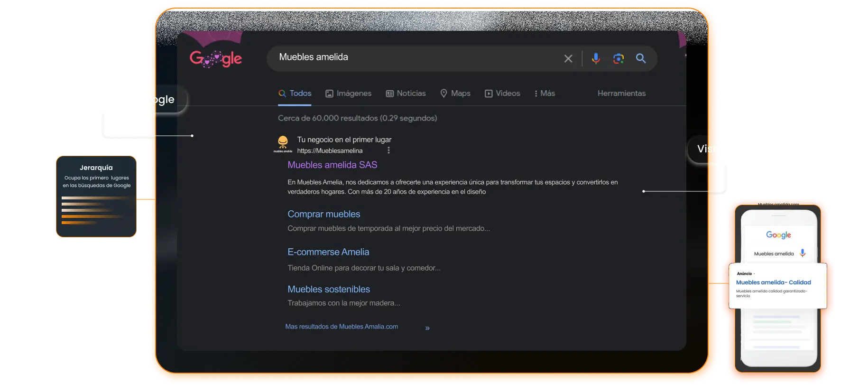Open the three-dot menu beside the result URL
This screenshot has height=385, width=868.
coord(388,150)
